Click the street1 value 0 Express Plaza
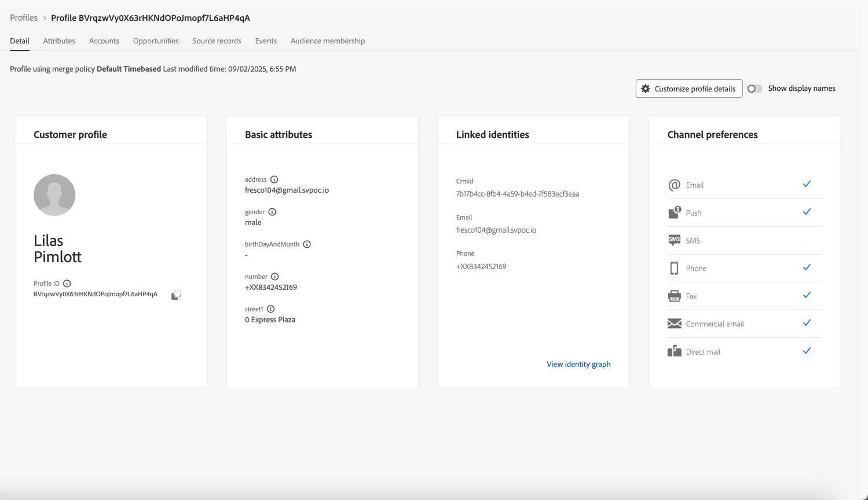This screenshot has width=868, height=500. pos(270,319)
